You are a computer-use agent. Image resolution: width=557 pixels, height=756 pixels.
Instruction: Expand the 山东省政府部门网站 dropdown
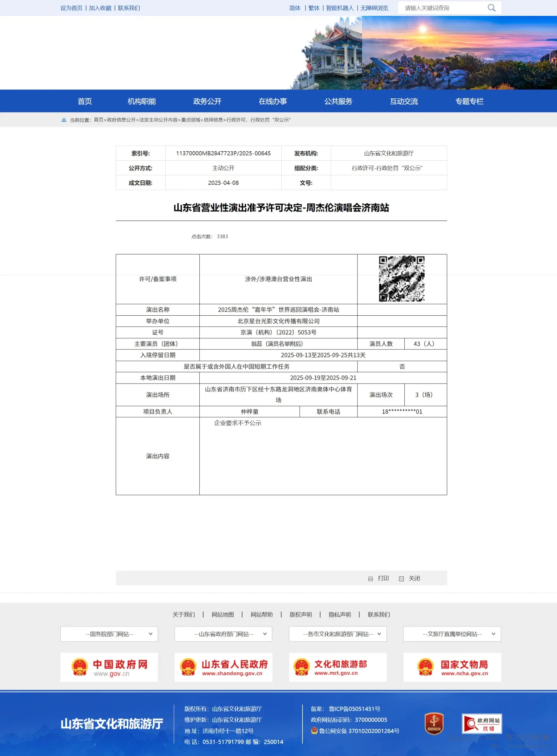click(223, 633)
